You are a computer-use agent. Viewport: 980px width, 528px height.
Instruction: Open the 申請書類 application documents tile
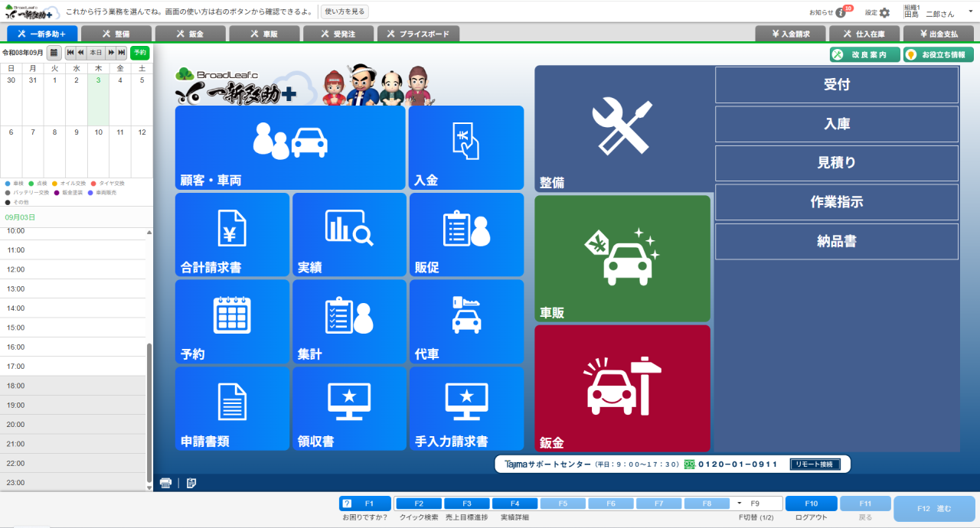[x=233, y=409]
